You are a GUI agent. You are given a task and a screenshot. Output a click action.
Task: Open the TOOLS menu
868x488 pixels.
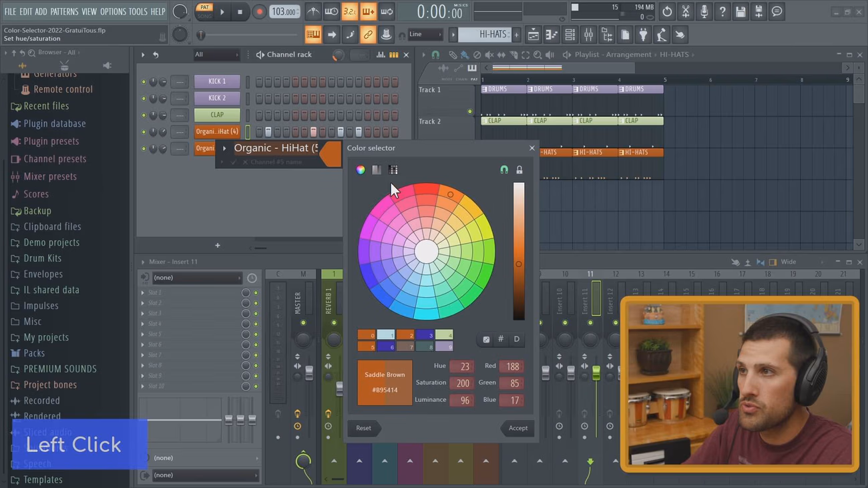click(138, 11)
